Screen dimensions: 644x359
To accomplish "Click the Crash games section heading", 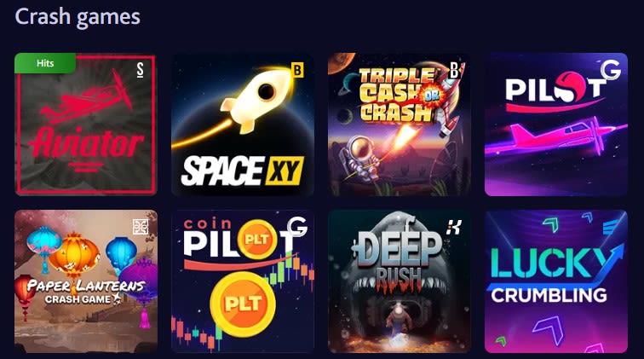I will 78,17.
